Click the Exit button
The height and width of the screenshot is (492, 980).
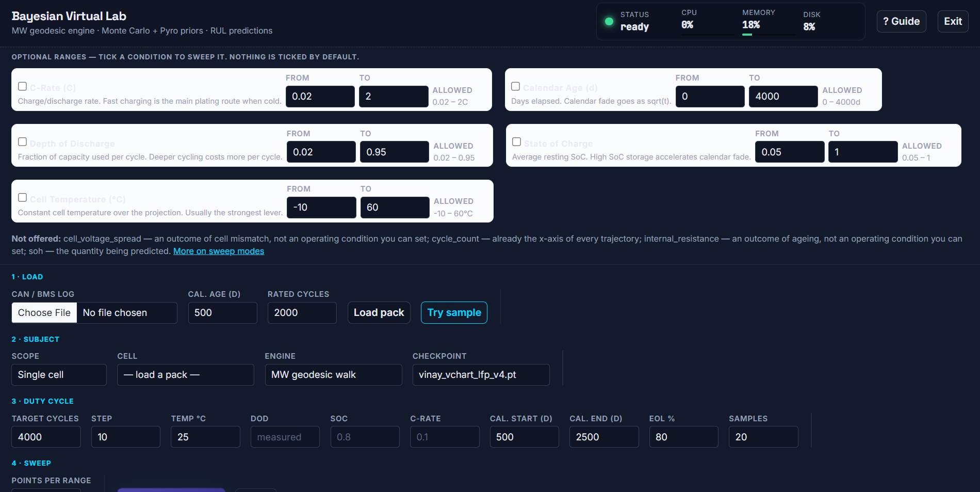[953, 21]
